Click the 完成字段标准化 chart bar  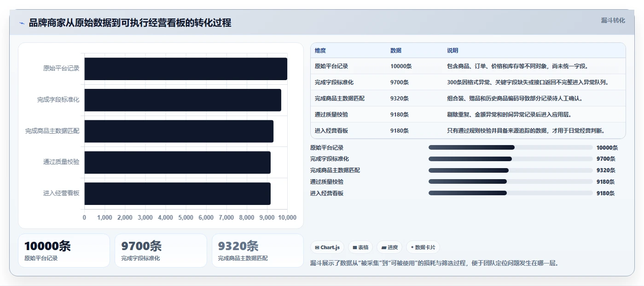[x=183, y=100]
